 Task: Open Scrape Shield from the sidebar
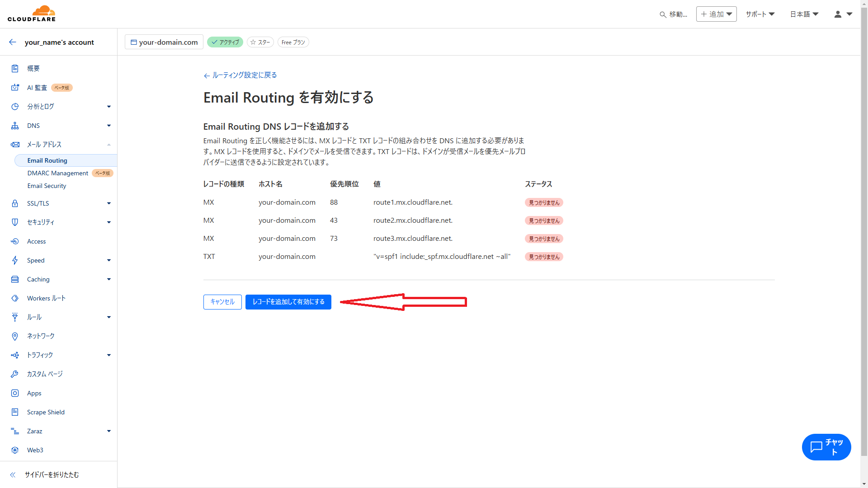pyautogui.click(x=45, y=412)
